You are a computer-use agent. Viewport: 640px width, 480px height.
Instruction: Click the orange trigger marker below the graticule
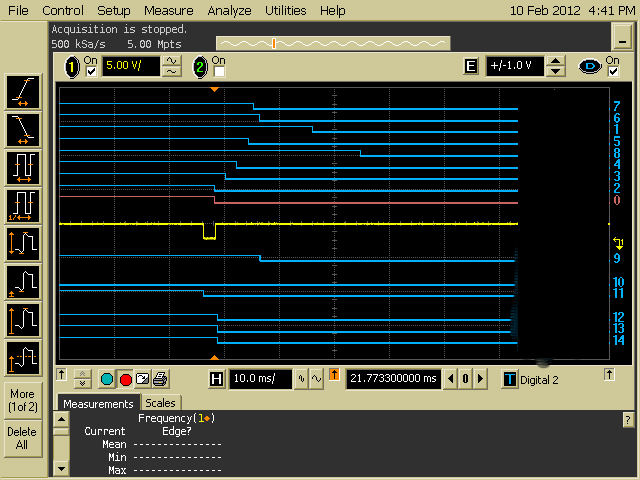214,358
